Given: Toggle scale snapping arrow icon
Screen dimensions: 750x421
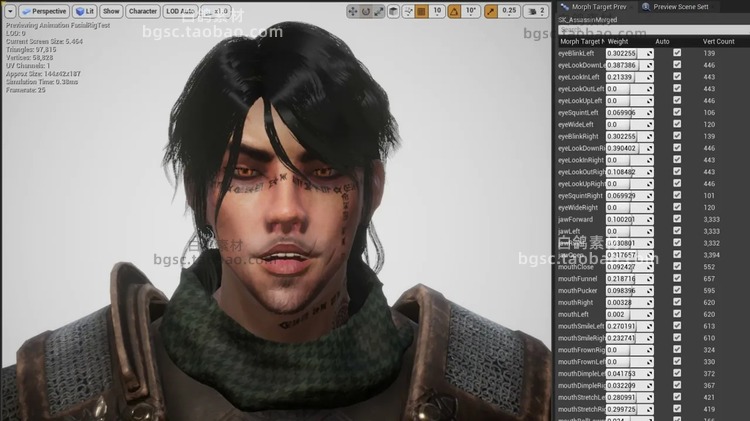Looking at the screenshot, I should coord(490,11).
